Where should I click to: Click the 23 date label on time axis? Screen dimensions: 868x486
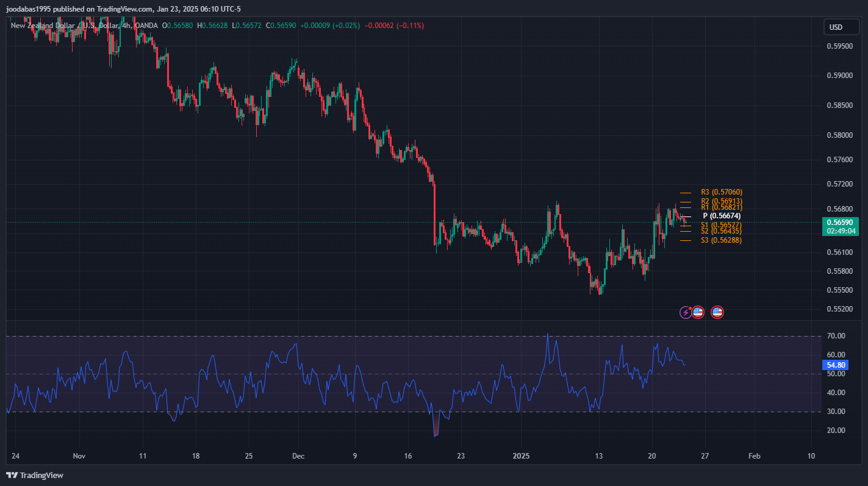tap(461, 456)
